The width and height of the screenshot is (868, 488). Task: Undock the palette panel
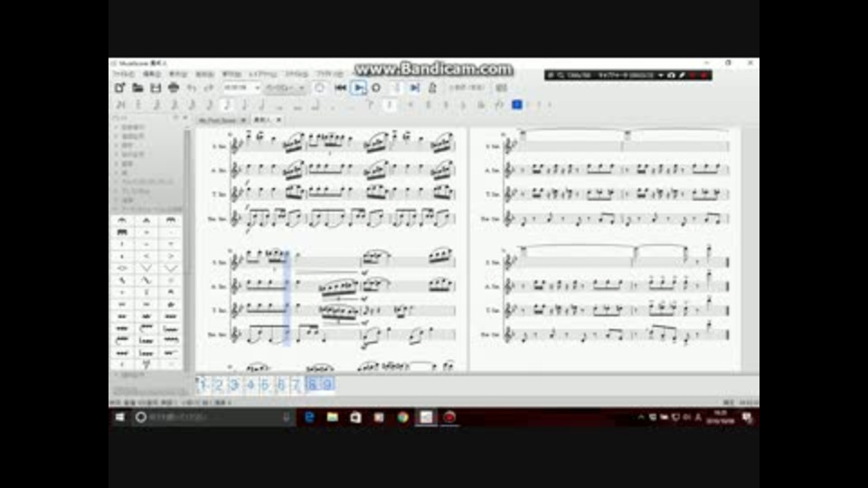[x=175, y=117]
